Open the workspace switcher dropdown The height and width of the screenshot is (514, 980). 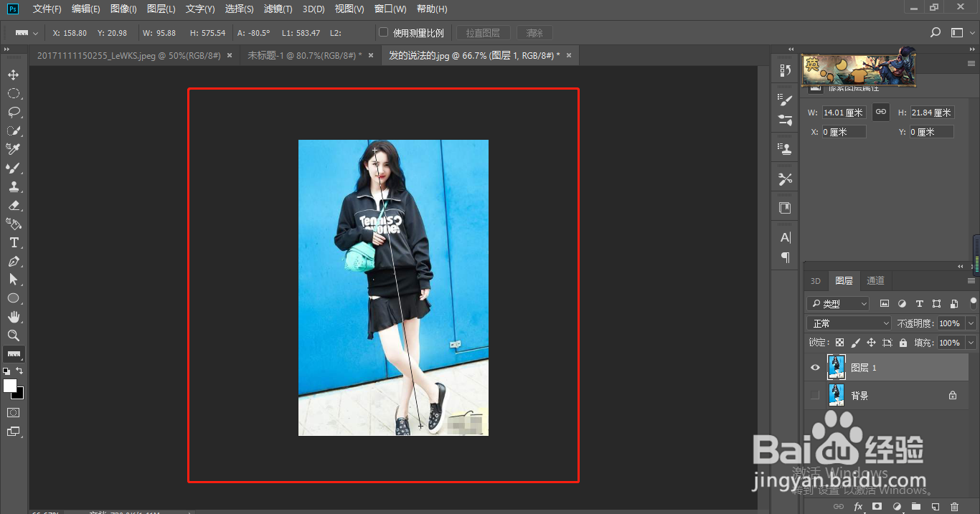pos(961,32)
